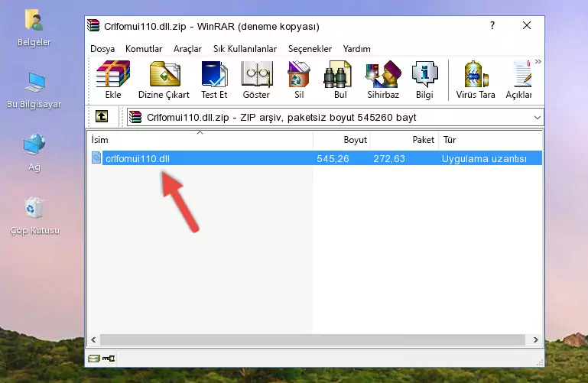The height and width of the screenshot is (383, 588).
Task: Select the Bu Bilgisayar desktop icon
Action: click(x=34, y=83)
